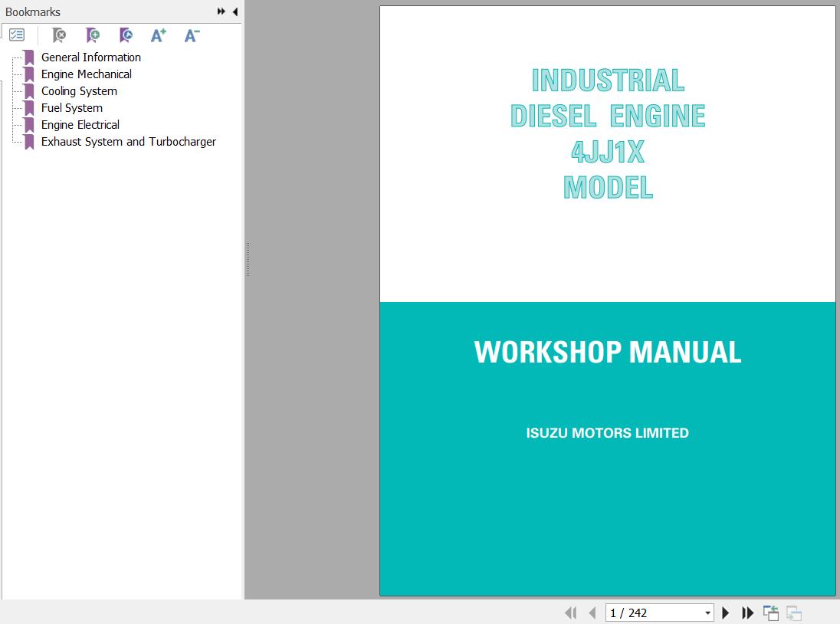Open the bookmark options menu icon
840x624 pixels.
pyautogui.click(x=17, y=35)
